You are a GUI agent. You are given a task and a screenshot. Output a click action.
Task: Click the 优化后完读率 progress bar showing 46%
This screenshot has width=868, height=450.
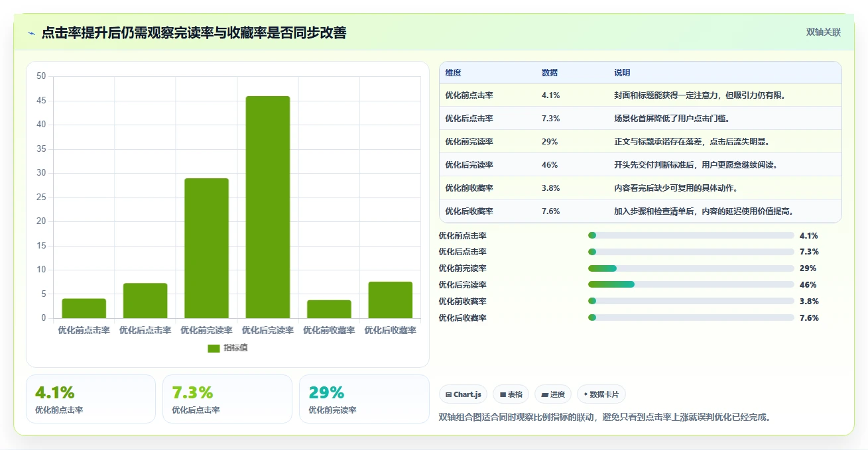coord(691,285)
